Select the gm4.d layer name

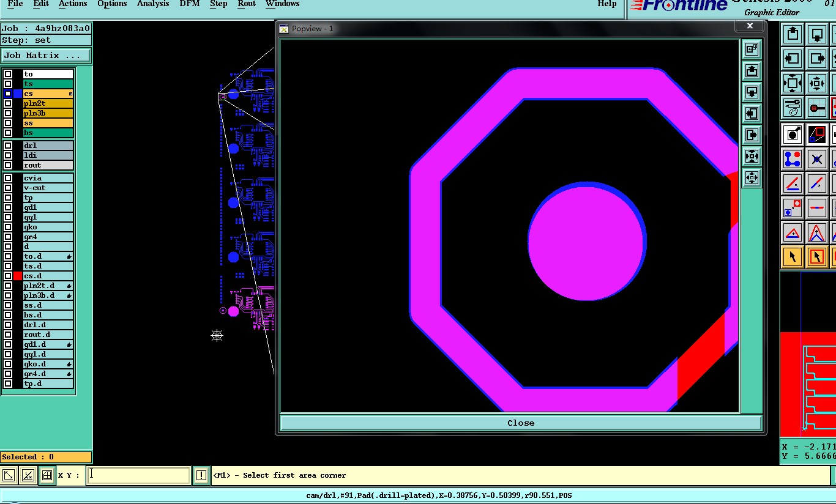click(48, 374)
